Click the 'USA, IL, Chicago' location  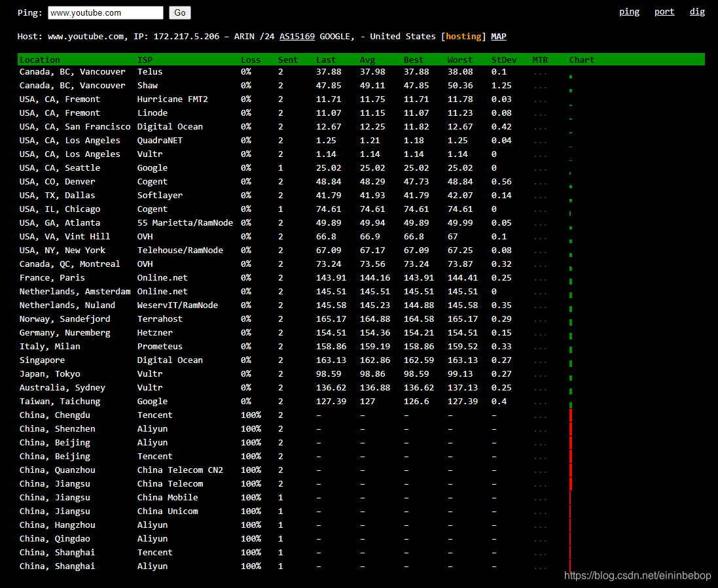click(x=60, y=209)
